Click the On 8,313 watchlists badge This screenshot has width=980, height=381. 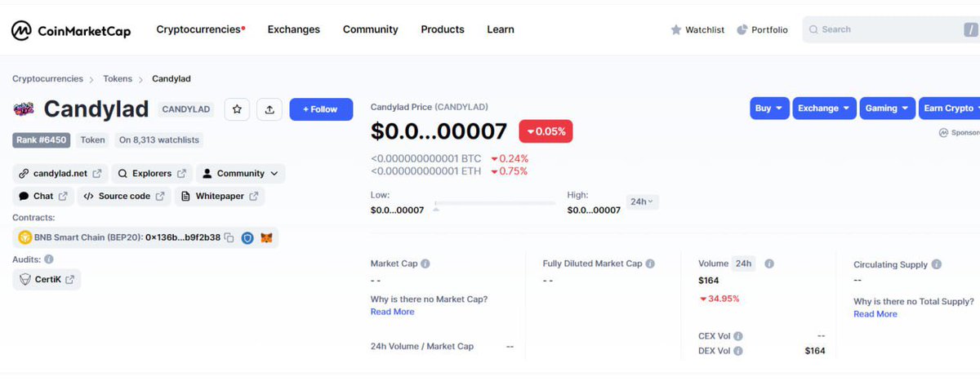159,140
